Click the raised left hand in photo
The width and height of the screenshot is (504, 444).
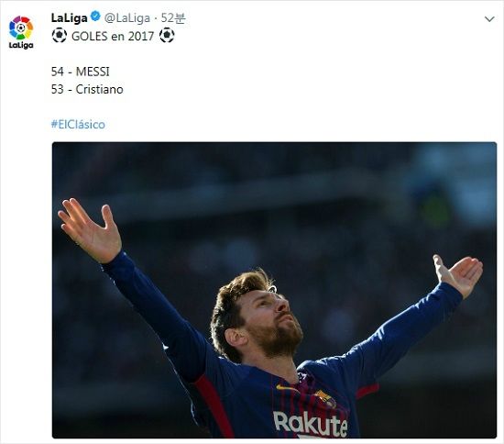(90, 230)
